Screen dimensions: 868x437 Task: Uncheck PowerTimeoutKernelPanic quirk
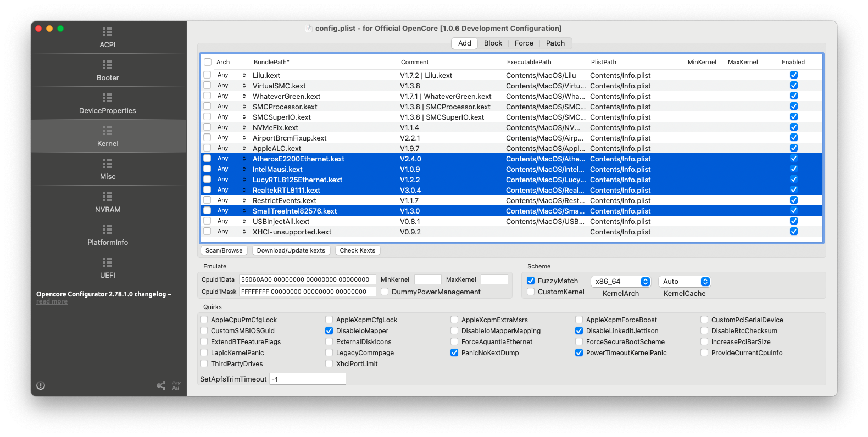(x=579, y=352)
